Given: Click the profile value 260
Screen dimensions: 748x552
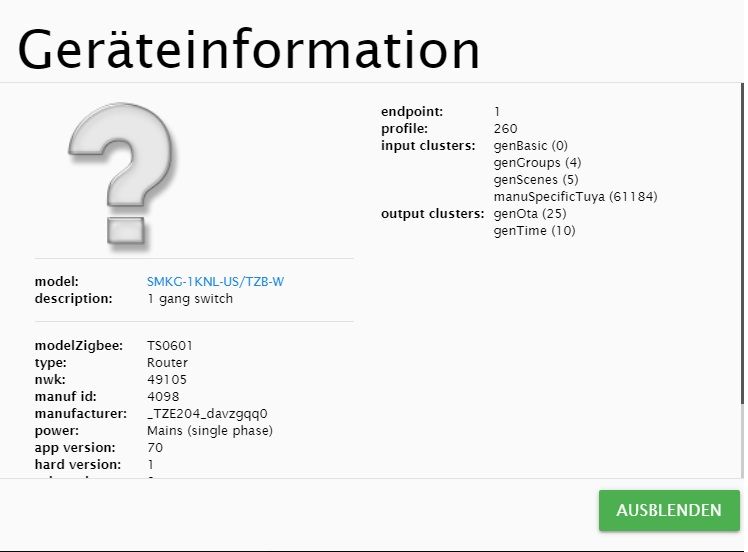Looking at the screenshot, I should pos(506,129).
